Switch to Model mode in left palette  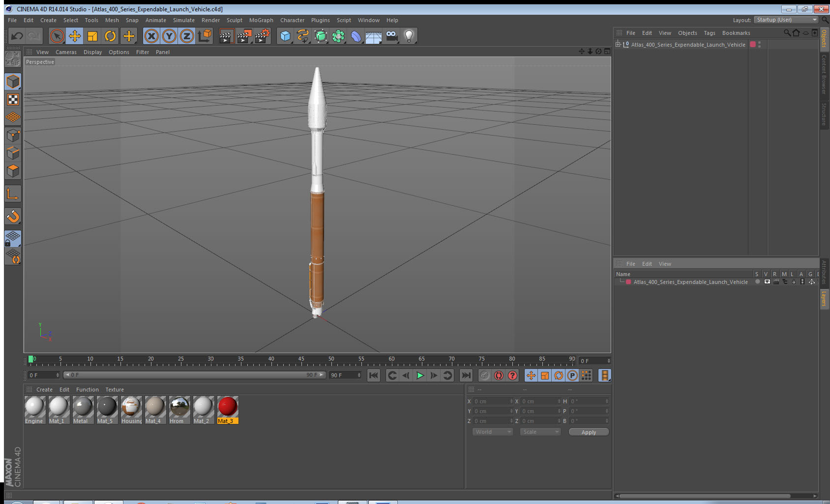tap(13, 82)
